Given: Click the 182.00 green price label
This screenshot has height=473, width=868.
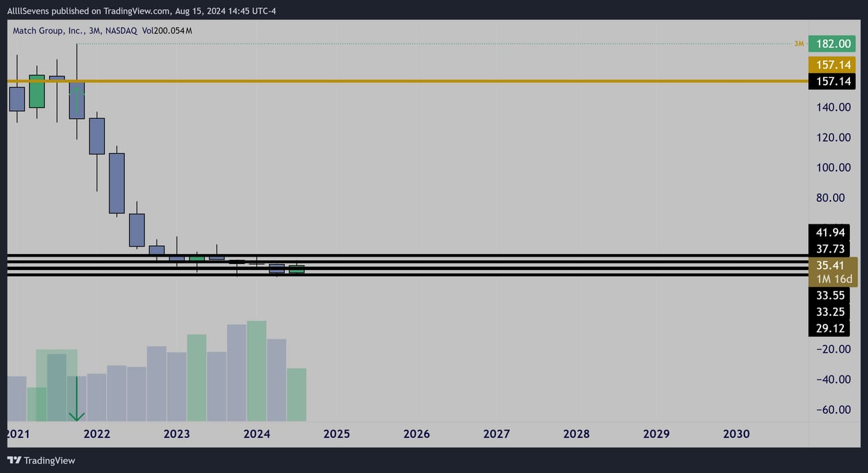Looking at the screenshot, I should pyautogui.click(x=832, y=44).
